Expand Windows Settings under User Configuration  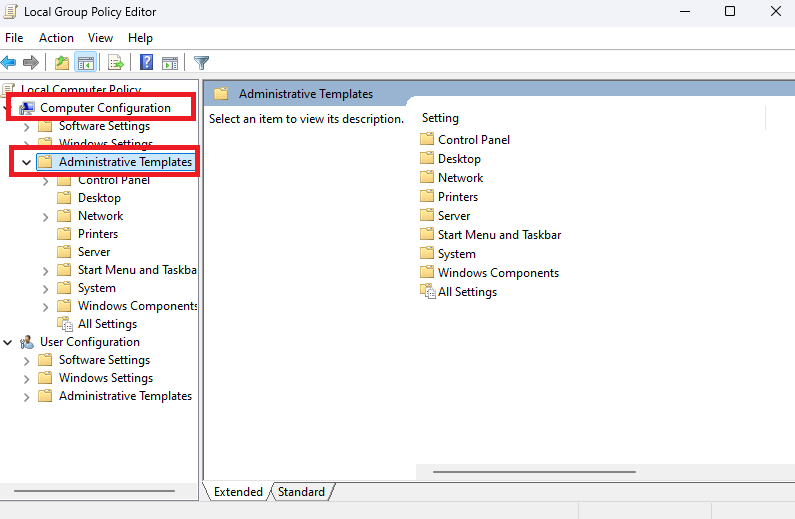coord(26,379)
